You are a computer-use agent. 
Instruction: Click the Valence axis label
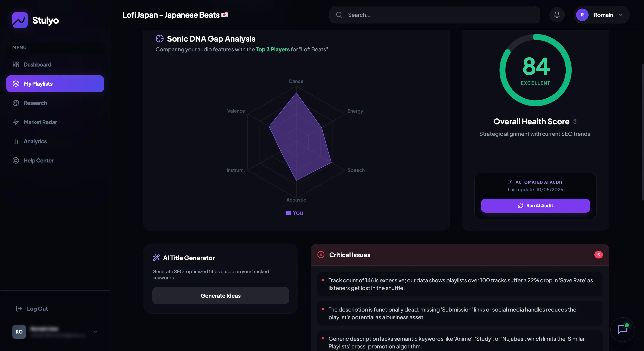coord(236,111)
